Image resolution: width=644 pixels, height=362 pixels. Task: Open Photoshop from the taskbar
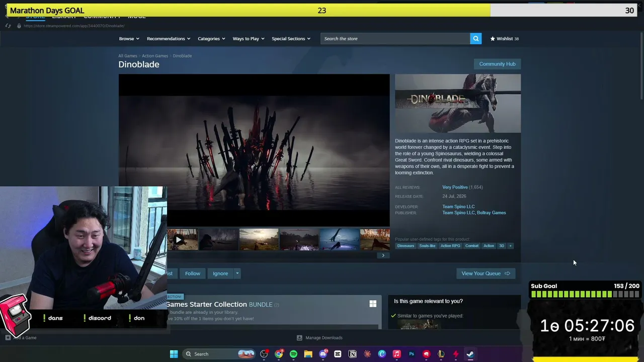[x=412, y=354]
